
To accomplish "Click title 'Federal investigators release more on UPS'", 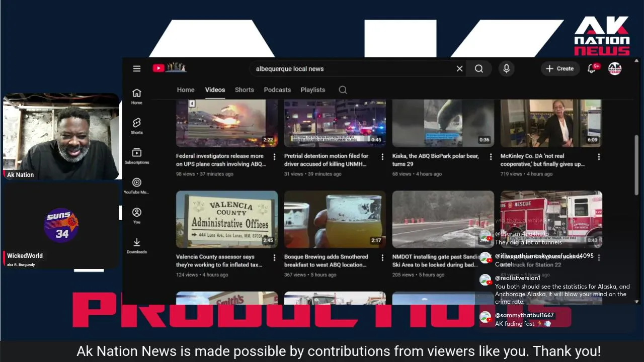I will pyautogui.click(x=220, y=160).
